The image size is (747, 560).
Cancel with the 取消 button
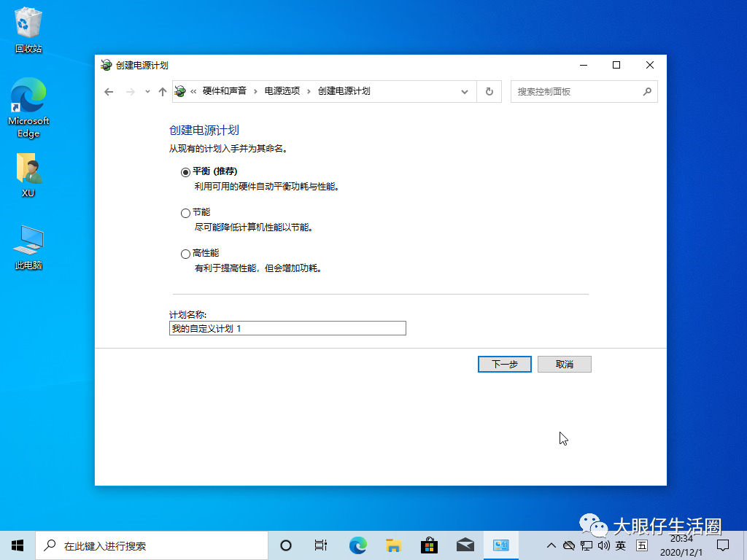click(x=565, y=365)
